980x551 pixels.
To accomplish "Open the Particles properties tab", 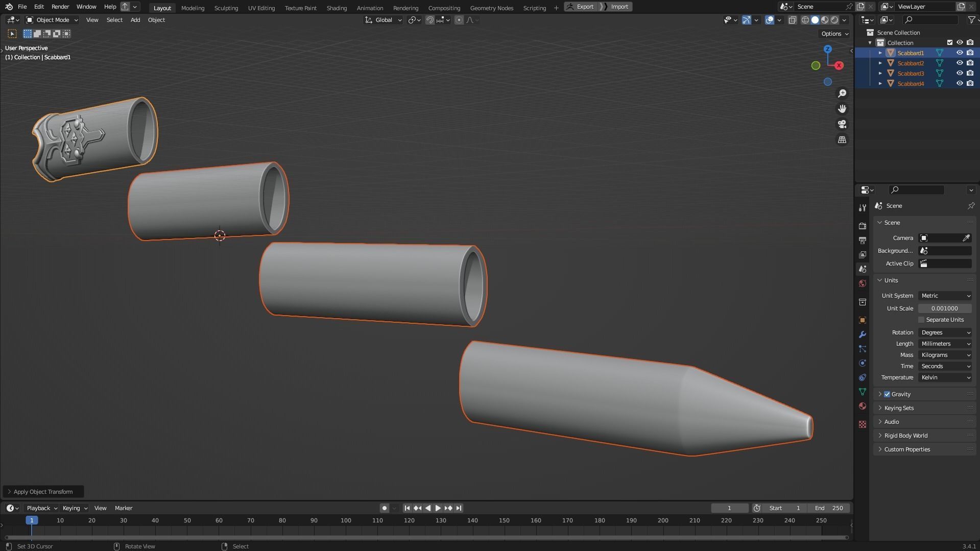I will pos(863,349).
